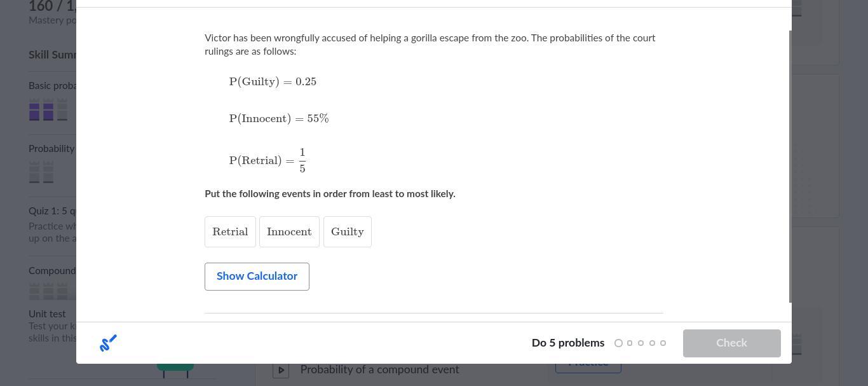
Task: Select the third problem progress circle
Action: tap(641, 343)
